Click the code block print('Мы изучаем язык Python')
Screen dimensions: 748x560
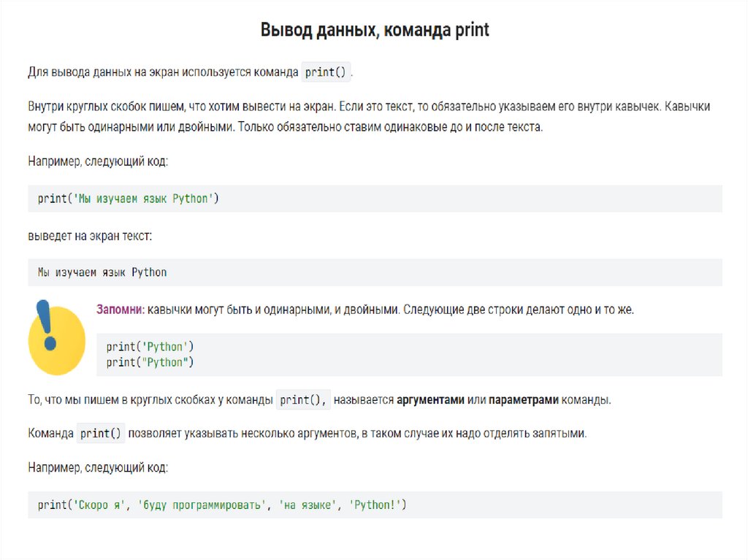coord(128,199)
